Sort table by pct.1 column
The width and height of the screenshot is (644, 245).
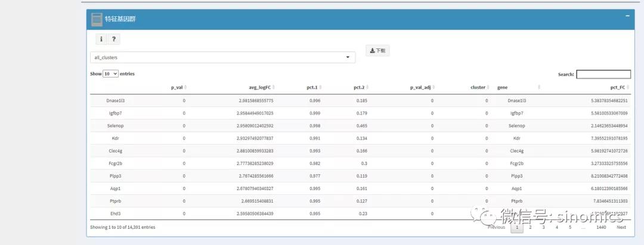click(314, 87)
